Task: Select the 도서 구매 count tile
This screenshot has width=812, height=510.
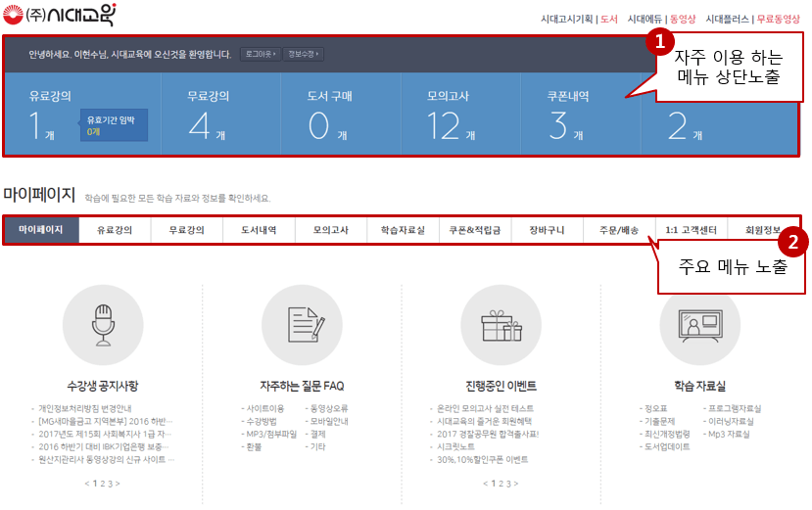Action: tap(341, 114)
